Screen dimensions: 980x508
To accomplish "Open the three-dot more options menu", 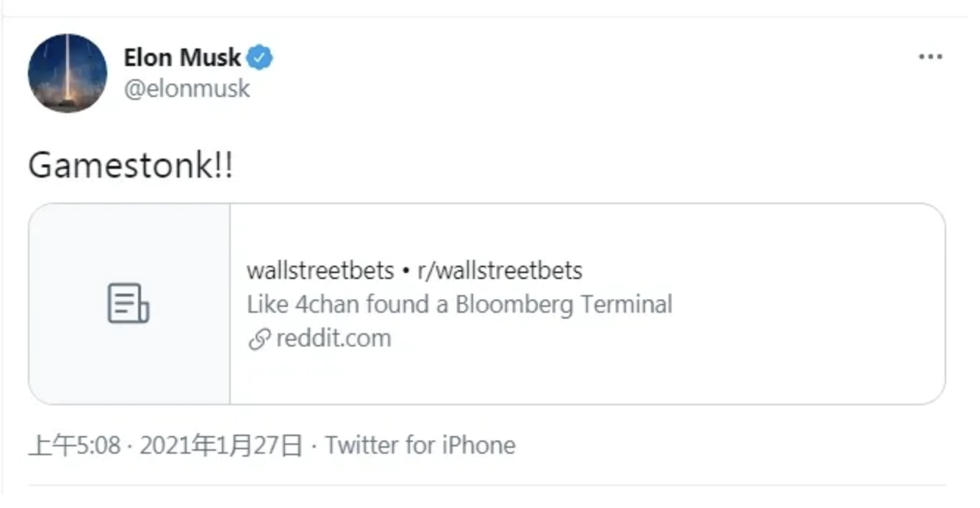I will (930, 57).
